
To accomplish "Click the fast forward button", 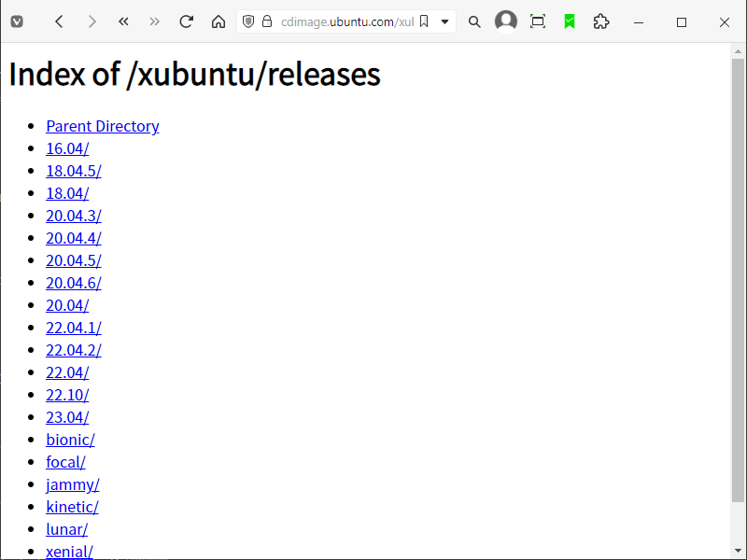I will (154, 21).
